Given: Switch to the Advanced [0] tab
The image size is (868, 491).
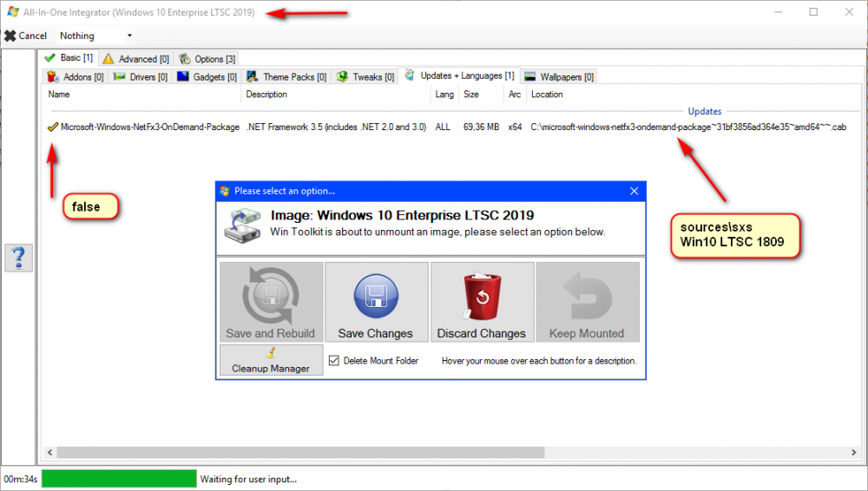Looking at the screenshot, I should tap(136, 59).
